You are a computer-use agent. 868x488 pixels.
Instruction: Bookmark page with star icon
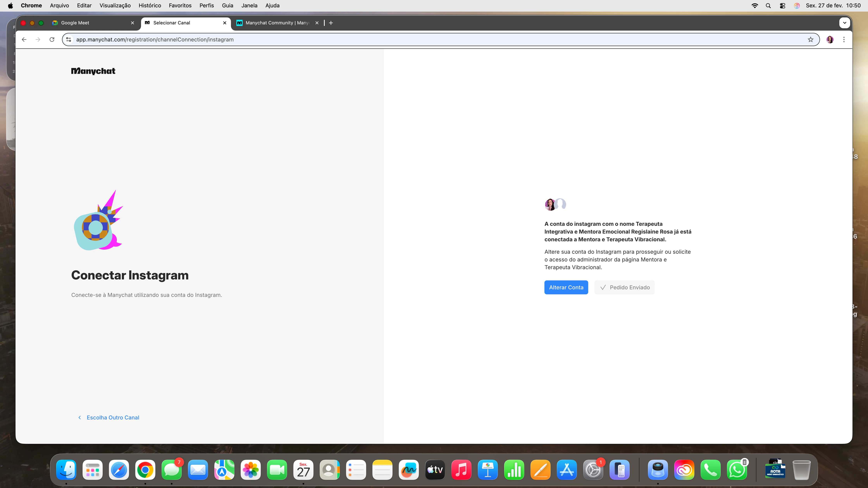coord(810,39)
